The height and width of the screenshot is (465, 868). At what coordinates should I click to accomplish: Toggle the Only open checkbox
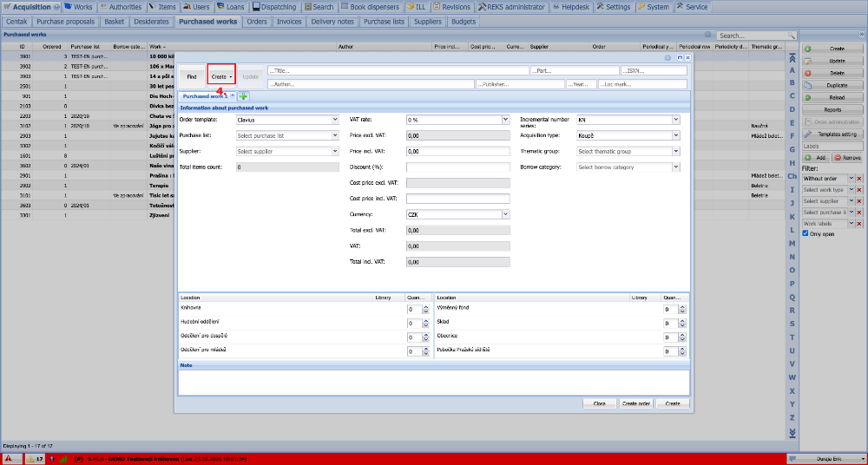pyautogui.click(x=806, y=233)
